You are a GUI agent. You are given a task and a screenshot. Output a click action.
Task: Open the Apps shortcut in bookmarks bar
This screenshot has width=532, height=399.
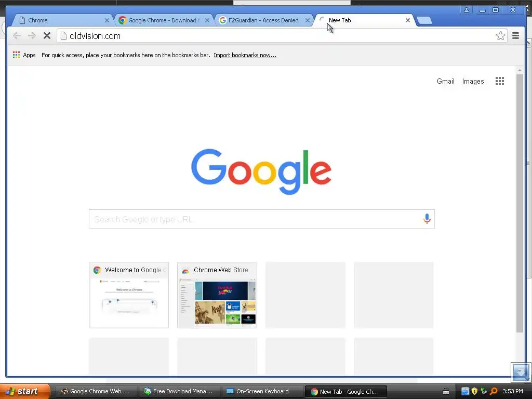click(x=24, y=55)
